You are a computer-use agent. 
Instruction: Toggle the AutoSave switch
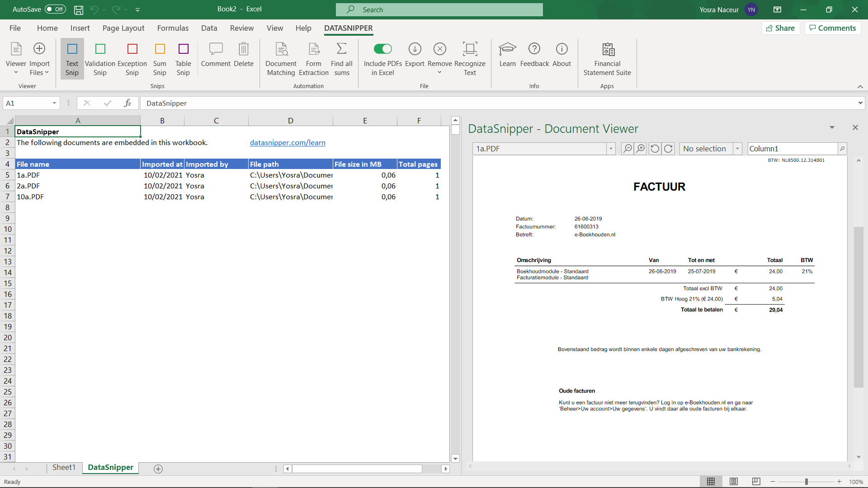tap(55, 9)
